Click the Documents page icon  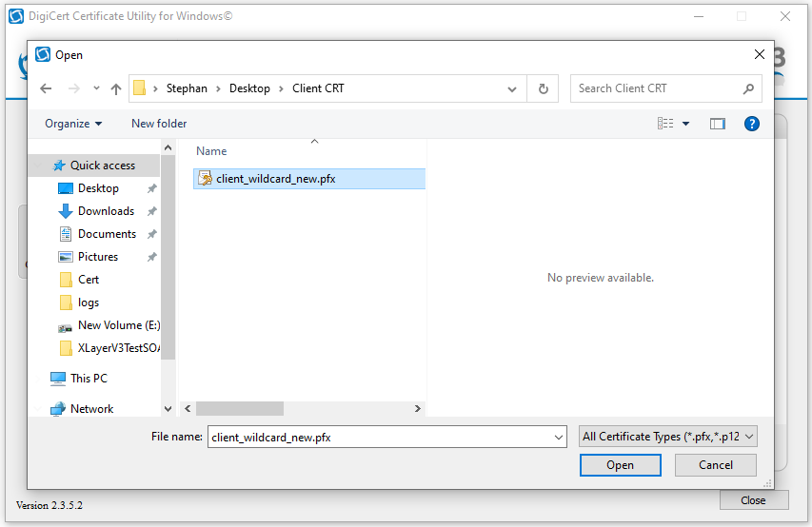click(x=66, y=234)
